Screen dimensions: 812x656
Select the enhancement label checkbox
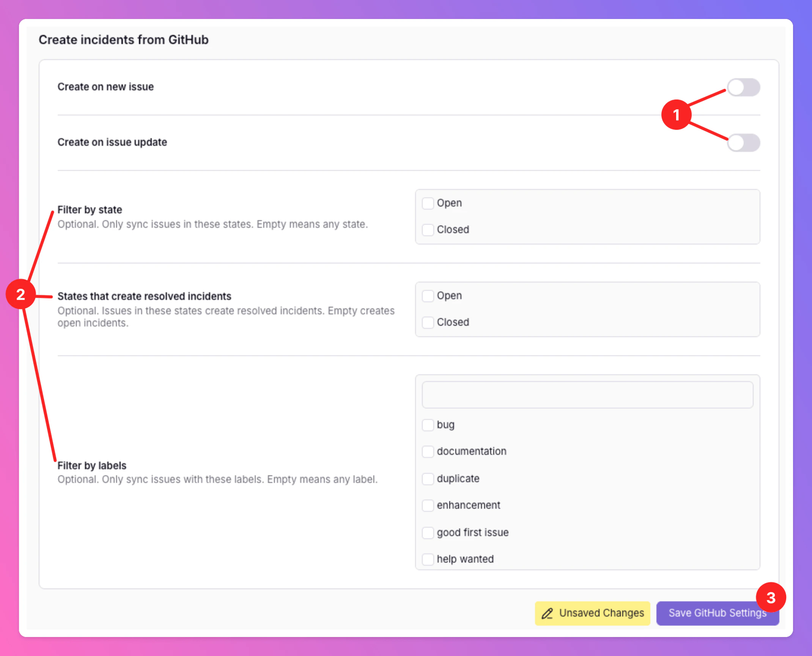pos(428,505)
